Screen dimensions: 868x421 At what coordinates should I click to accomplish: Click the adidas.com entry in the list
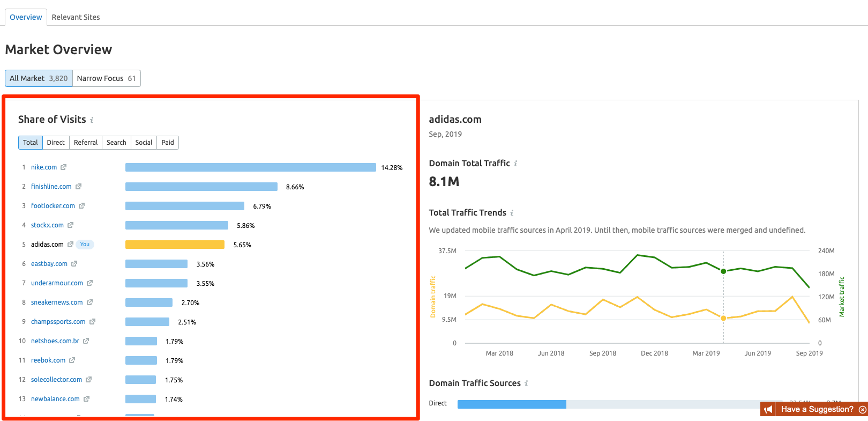coord(47,245)
